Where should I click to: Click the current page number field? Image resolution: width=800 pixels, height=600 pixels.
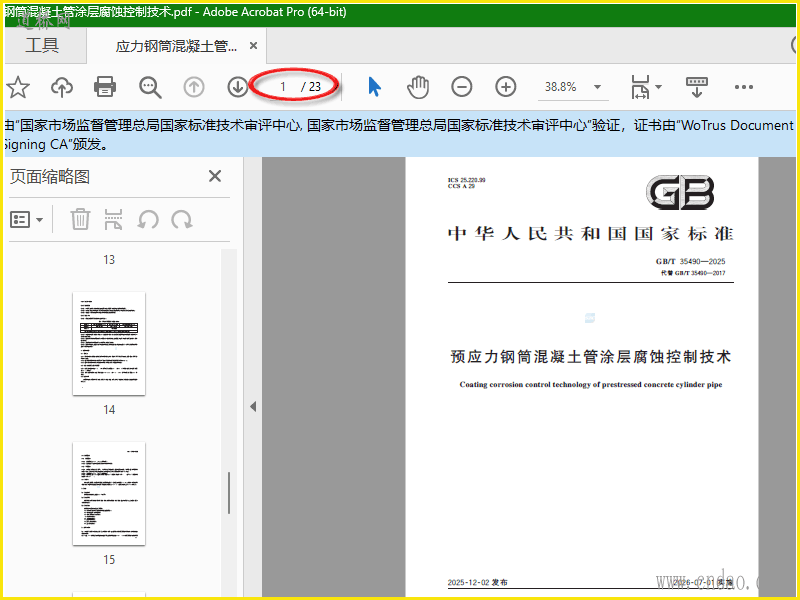click(282, 87)
